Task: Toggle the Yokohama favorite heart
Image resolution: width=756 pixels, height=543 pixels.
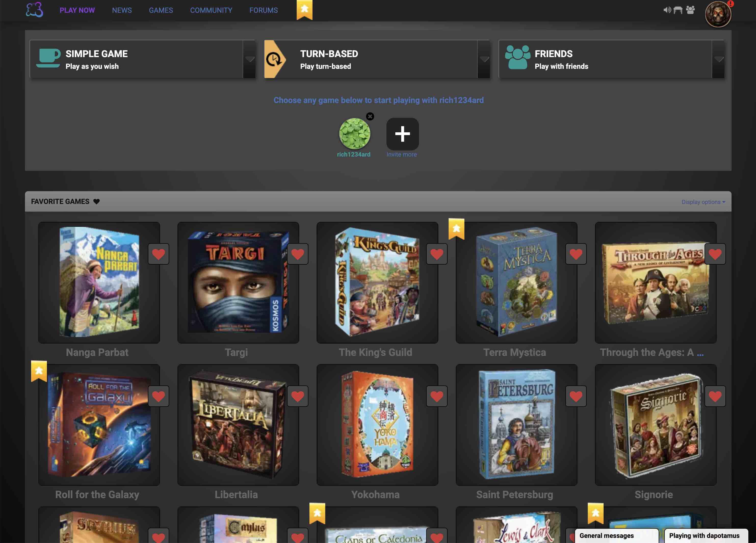Action: pyautogui.click(x=437, y=396)
